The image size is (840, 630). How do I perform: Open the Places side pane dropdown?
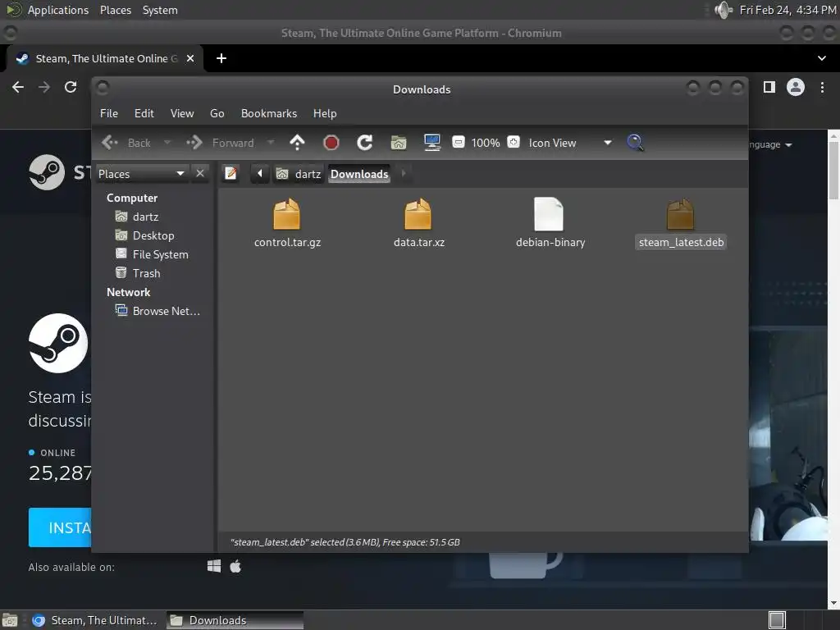coord(142,174)
